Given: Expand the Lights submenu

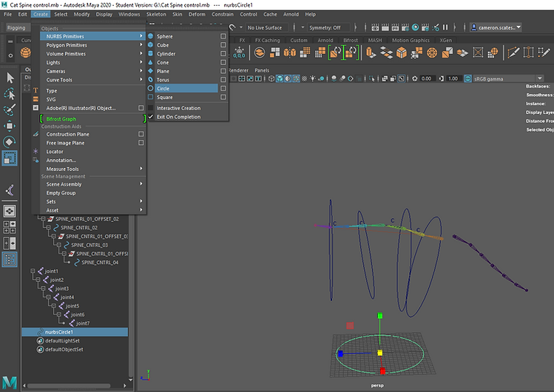Looking at the screenshot, I should [x=92, y=63].
